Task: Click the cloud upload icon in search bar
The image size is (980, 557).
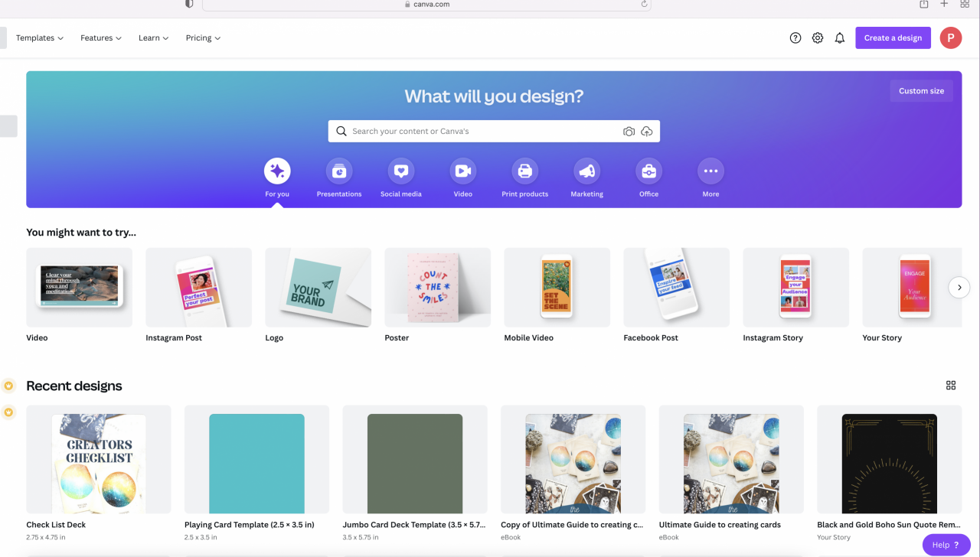Action: pyautogui.click(x=647, y=132)
